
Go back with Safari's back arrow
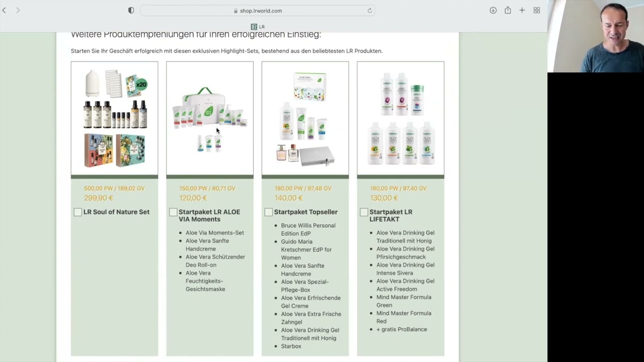pyautogui.click(x=4, y=11)
